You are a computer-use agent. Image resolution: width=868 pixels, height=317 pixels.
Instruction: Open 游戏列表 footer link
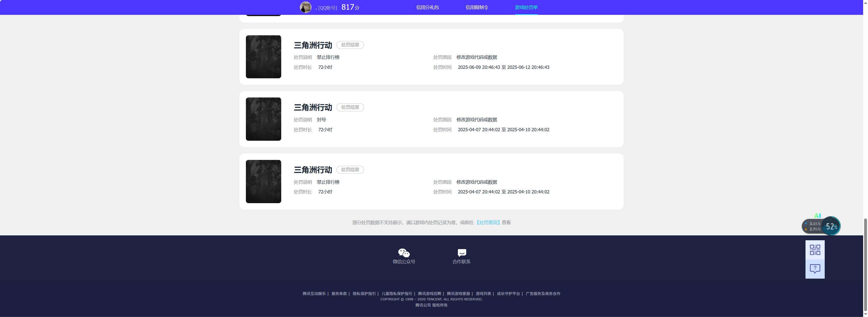(483, 293)
